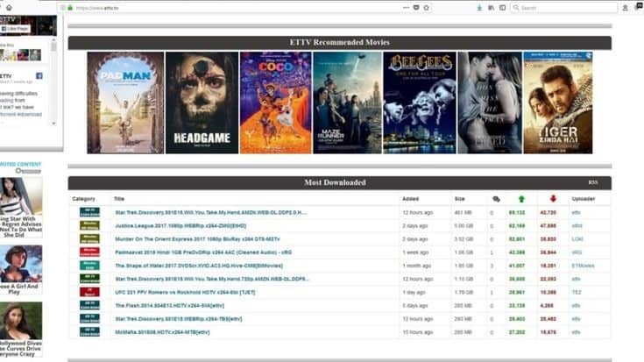Click category badge beside Justice League 2017 row

point(89,225)
